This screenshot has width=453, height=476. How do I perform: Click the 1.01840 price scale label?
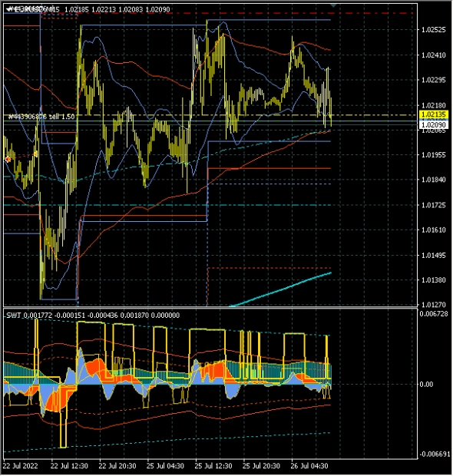[434, 180]
